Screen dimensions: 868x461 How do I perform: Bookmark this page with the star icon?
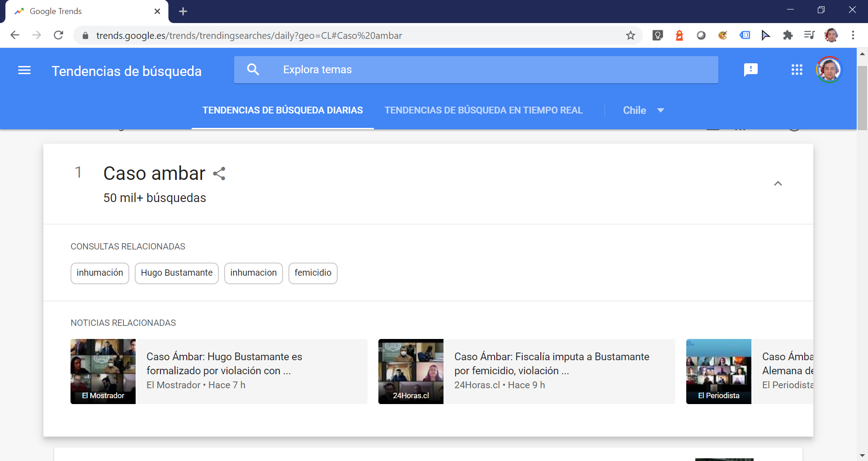tap(630, 35)
